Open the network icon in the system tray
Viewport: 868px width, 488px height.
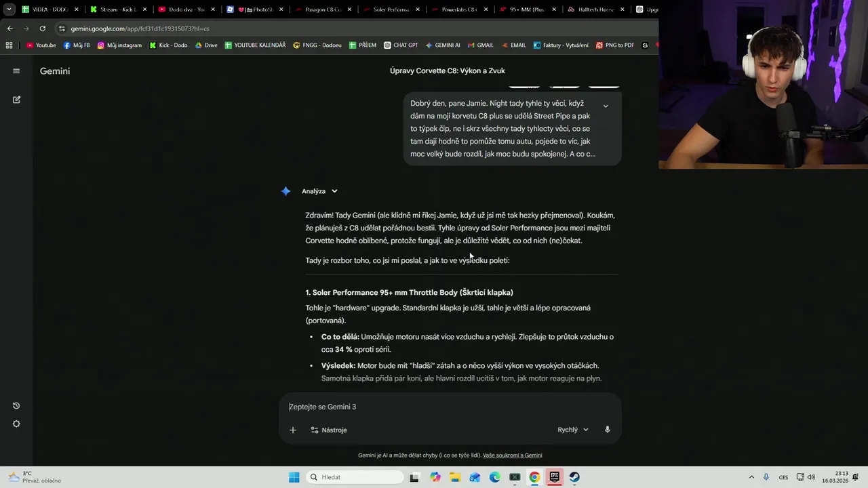(800, 477)
